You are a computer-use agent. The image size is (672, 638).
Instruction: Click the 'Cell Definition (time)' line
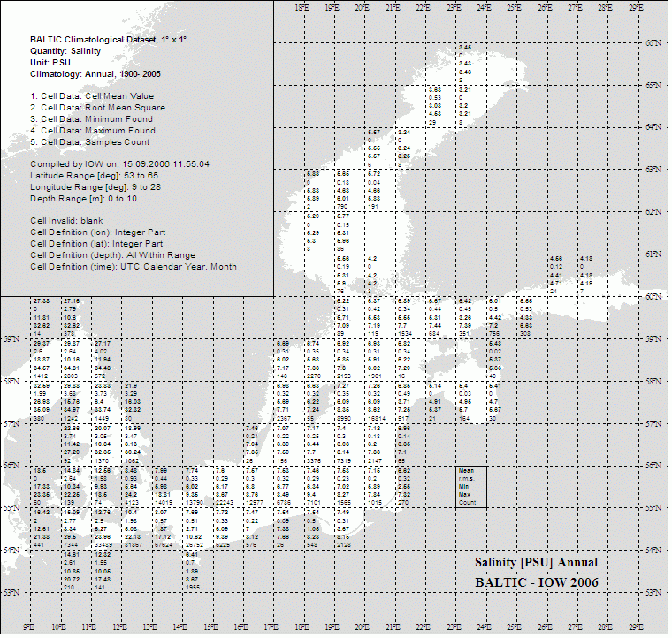click(x=129, y=266)
